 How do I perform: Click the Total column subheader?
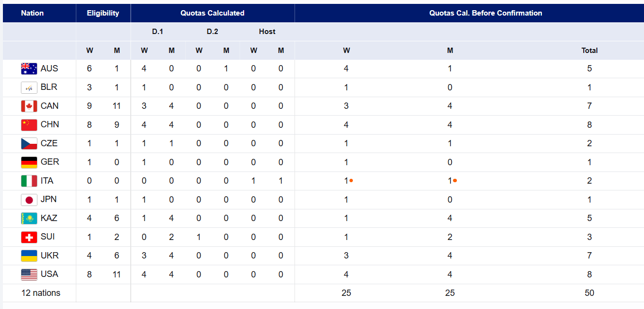589,51
